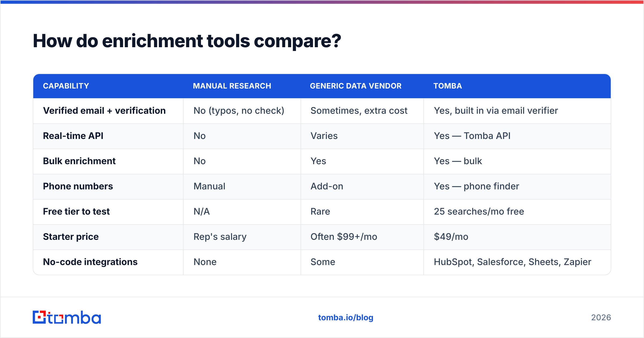Click the 'Sometimes, extra cost' cell
The height and width of the screenshot is (338, 644).
(x=359, y=111)
